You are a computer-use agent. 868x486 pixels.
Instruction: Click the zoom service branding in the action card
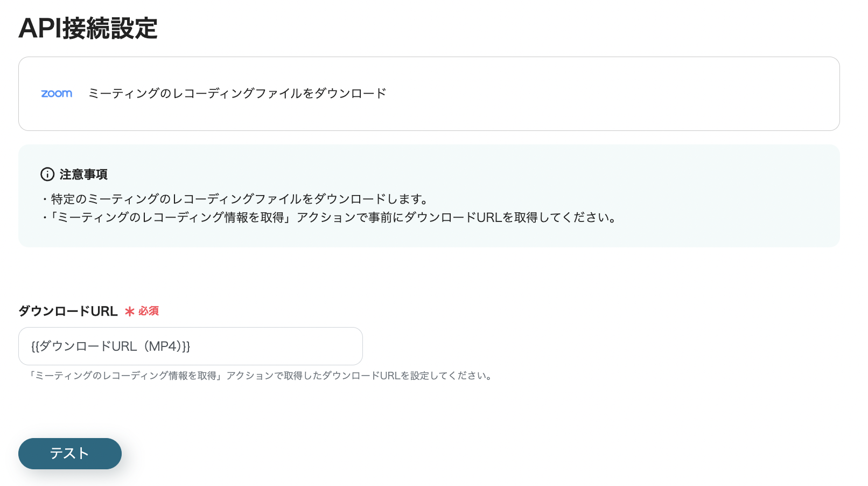click(x=57, y=93)
